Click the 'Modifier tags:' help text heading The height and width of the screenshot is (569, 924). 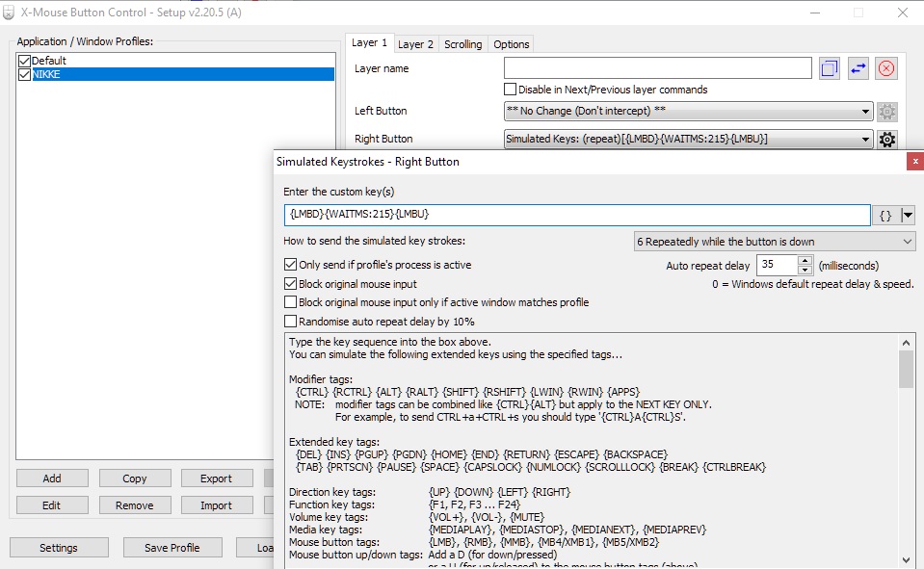click(x=321, y=379)
